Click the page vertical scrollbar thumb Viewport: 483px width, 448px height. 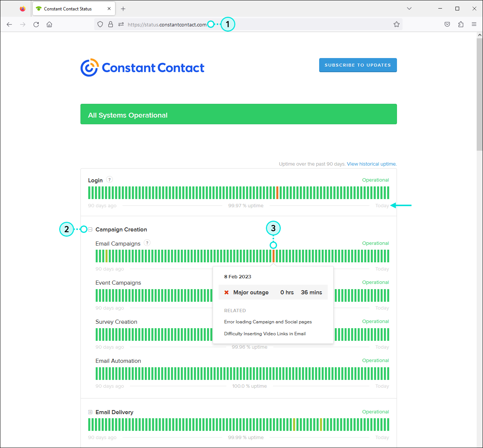point(480,95)
